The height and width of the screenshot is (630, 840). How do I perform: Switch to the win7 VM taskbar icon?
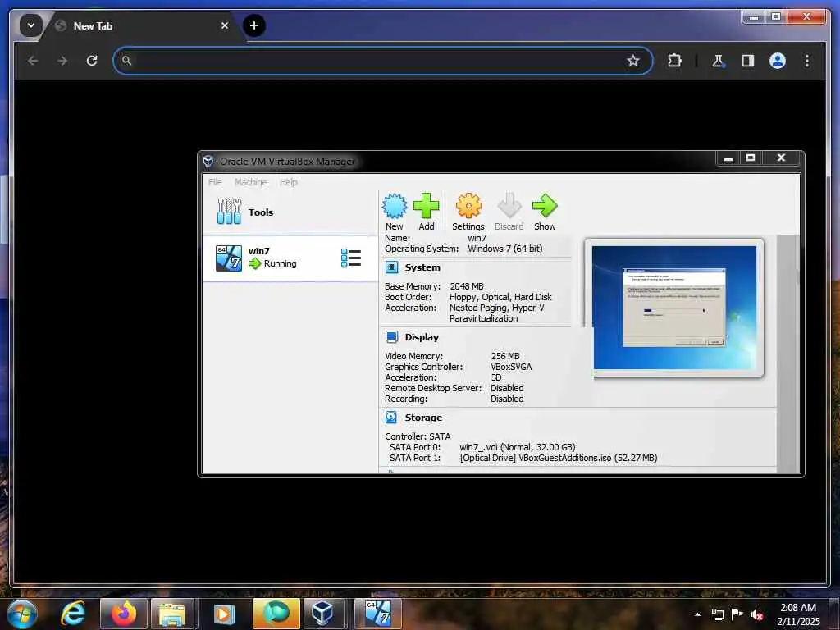(x=377, y=614)
